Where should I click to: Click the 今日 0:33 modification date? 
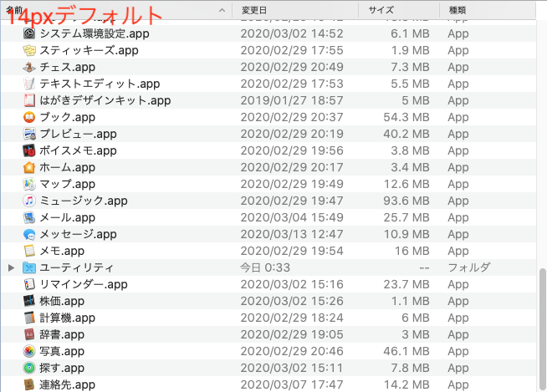265,267
